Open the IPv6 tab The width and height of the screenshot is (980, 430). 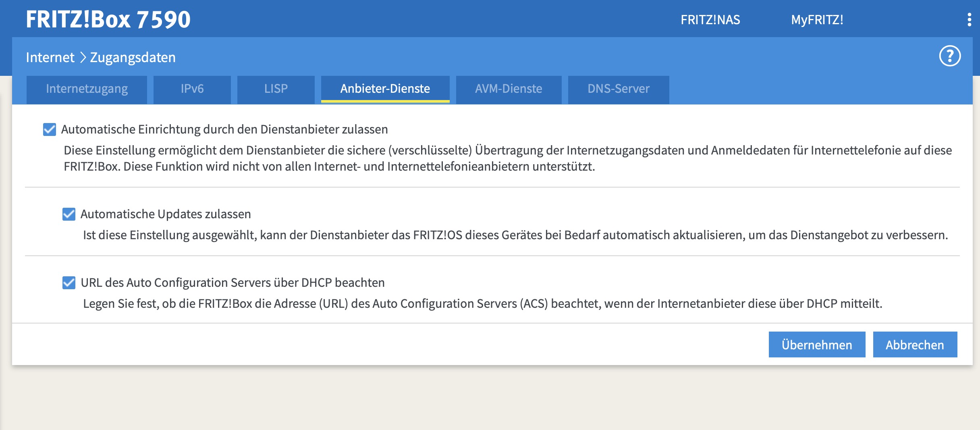(x=192, y=89)
